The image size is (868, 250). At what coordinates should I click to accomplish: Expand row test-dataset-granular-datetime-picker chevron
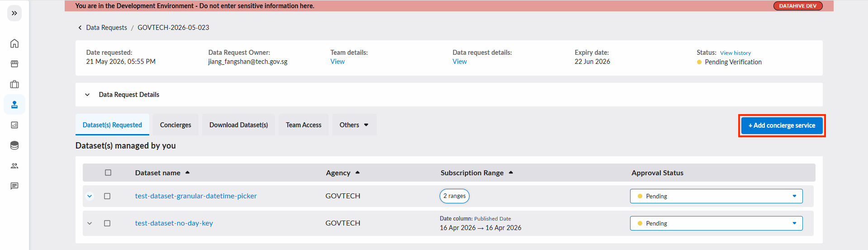point(90,196)
